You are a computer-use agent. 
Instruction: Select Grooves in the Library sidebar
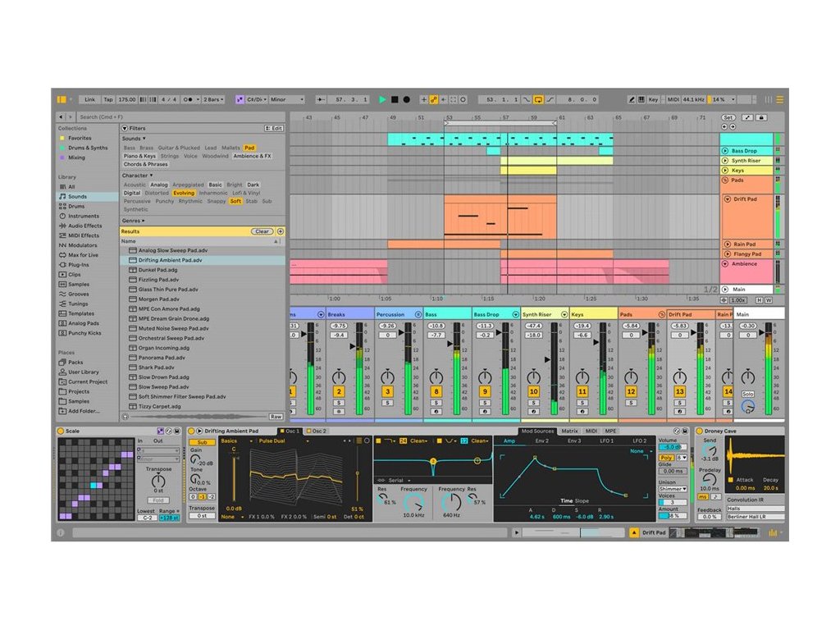(79, 294)
